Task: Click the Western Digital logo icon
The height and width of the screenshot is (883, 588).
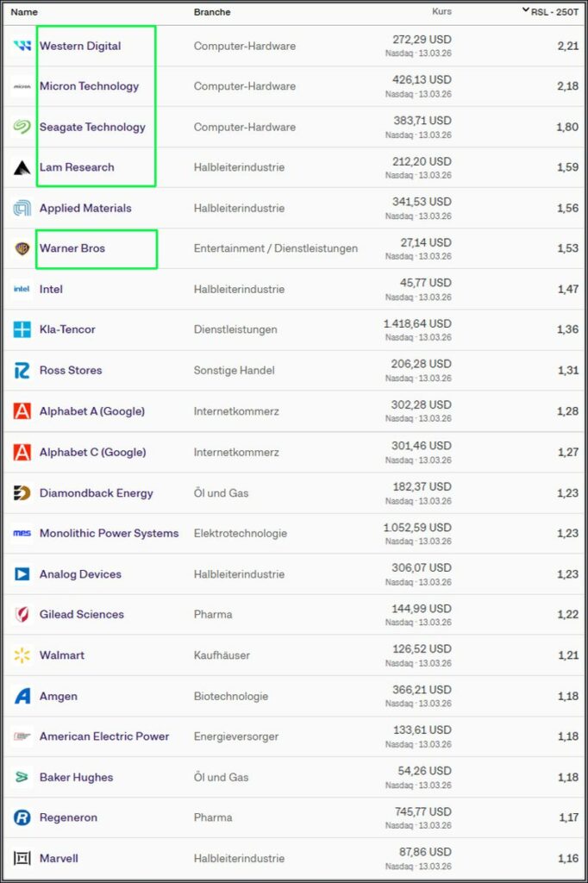Action: (x=22, y=46)
